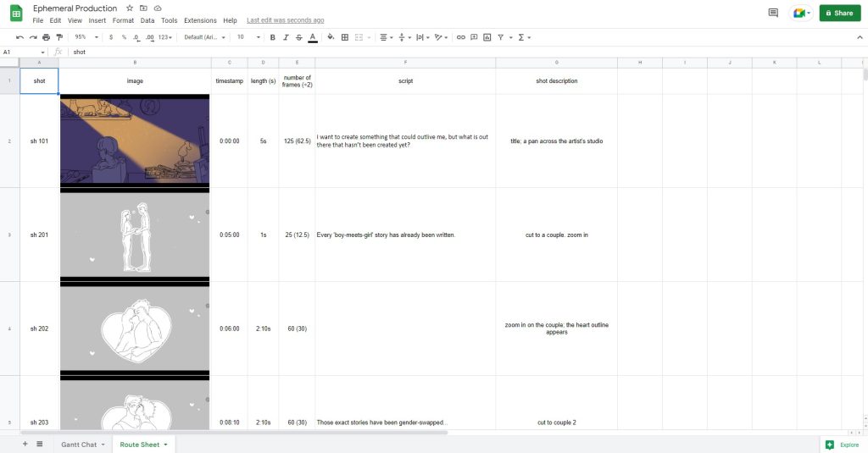Create a filter
Screen dimensions: 868x453
click(x=500, y=37)
